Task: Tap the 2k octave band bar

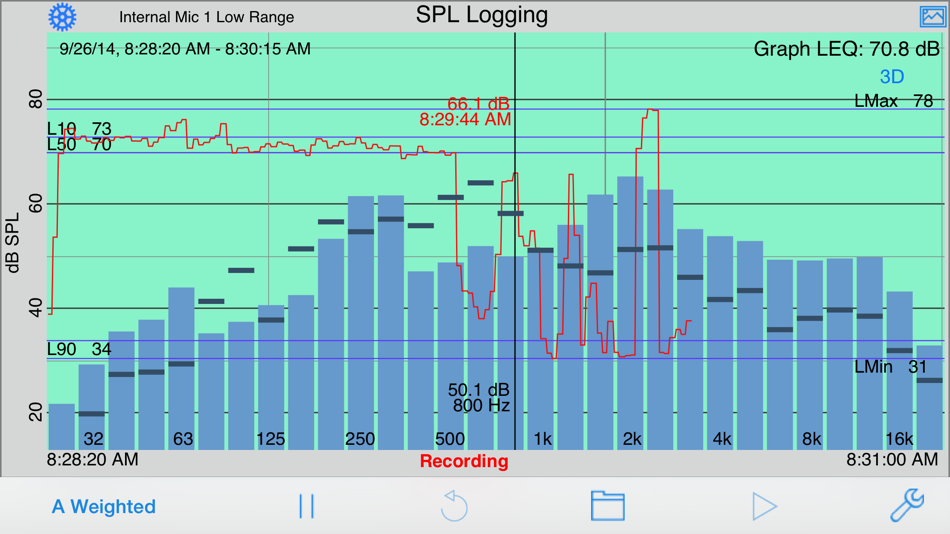Action: click(x=630, y=313)
